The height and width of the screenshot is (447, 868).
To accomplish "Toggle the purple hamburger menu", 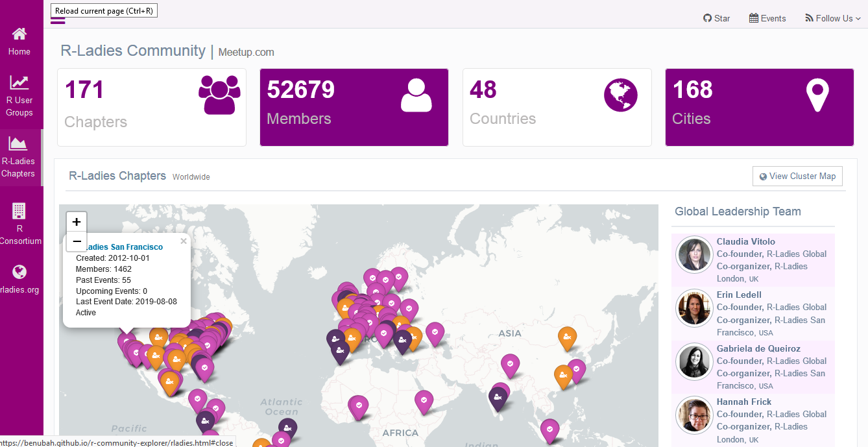I will coord(58,20).
